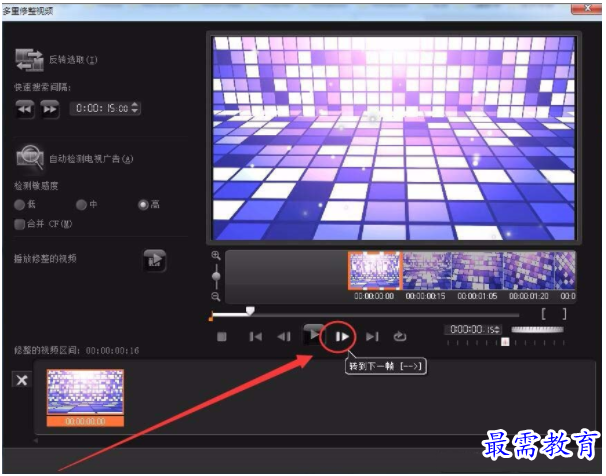The width and height of the screenshot is (606, 476).
Task: Select trimmed clip thumbnail 00:00:00:00 in list
Action: (85, 398)
